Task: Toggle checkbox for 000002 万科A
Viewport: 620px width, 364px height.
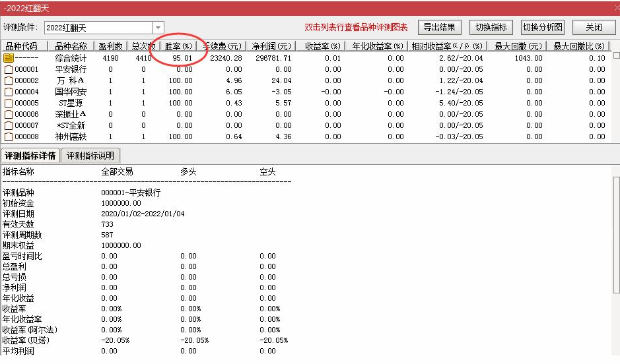Action: 9,81
